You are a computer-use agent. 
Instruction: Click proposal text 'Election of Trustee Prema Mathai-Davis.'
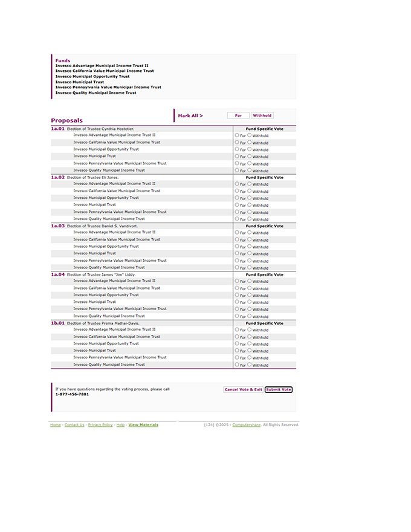(103, 323)
